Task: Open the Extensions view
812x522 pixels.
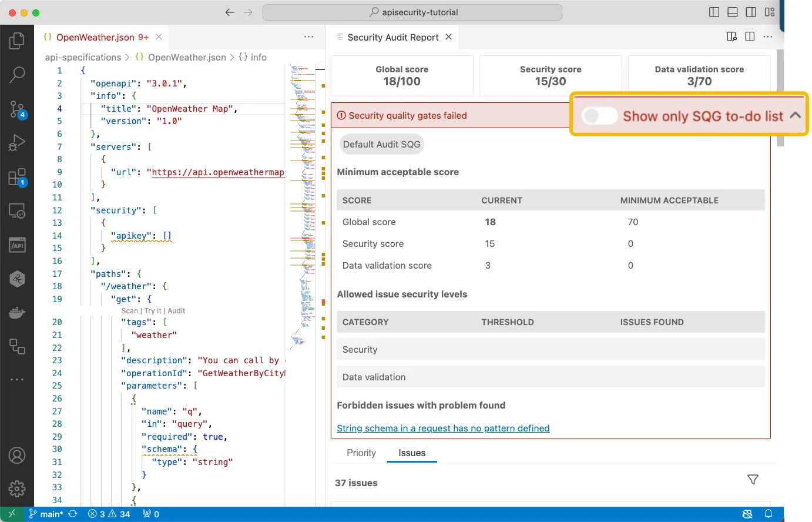Action: (x=18, y=176)
